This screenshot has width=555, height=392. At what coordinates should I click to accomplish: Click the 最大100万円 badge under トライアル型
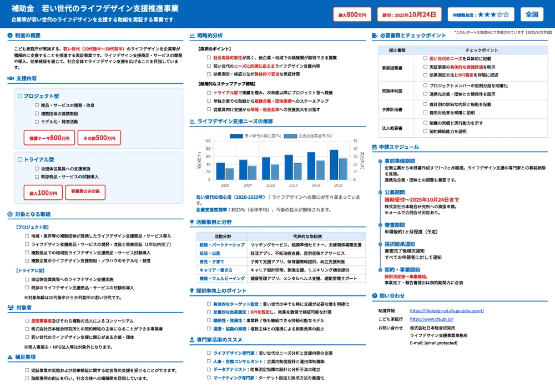coord(43,193)
